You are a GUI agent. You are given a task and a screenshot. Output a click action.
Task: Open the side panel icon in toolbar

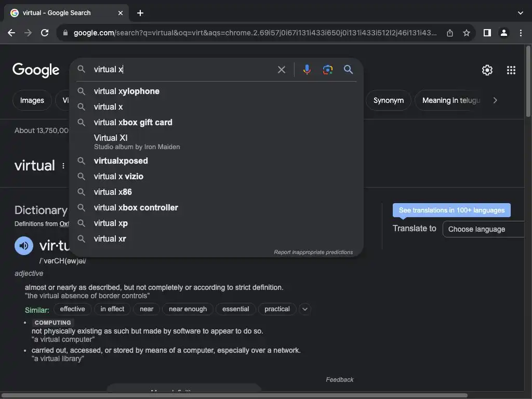click(x=487, y=33)
